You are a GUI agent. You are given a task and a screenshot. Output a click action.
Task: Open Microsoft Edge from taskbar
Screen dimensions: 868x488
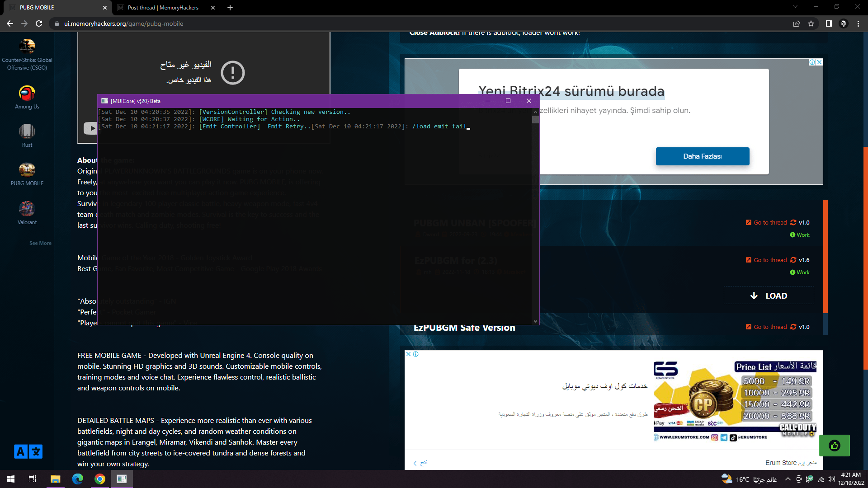click(78, 479)
